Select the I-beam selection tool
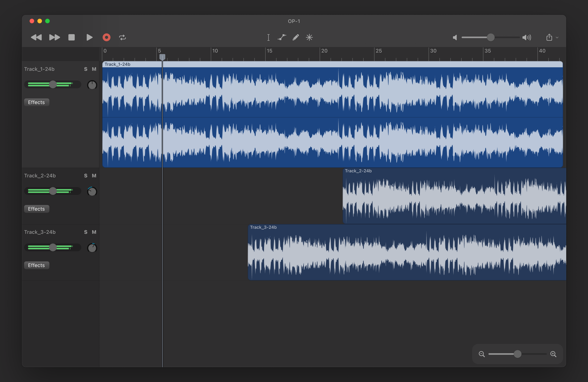 pyautogui.click(x=268, y=37)
